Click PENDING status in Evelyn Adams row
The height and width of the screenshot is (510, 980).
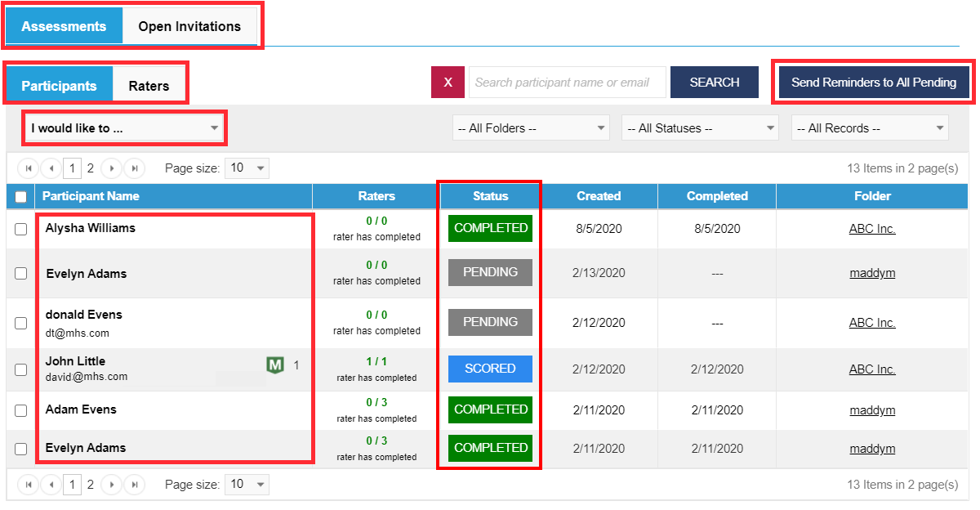coord(490,272)
